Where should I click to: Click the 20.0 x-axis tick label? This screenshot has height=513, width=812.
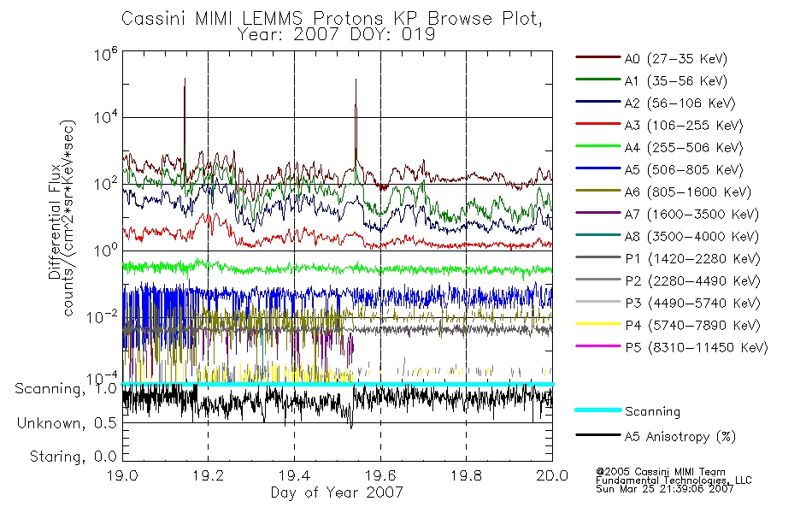pyautogui.click(x=552, y=475)
